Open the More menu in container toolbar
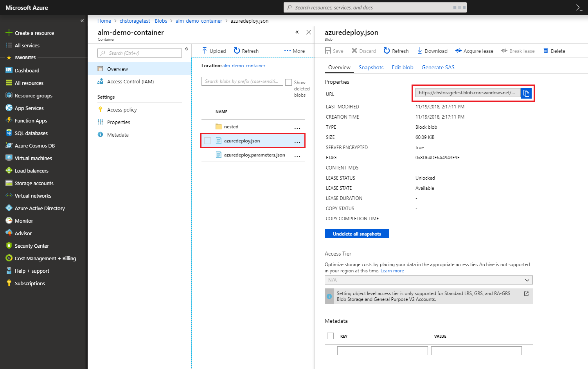Image resolution: width=588 pixels, height=369 pixels. coord(294,51)
